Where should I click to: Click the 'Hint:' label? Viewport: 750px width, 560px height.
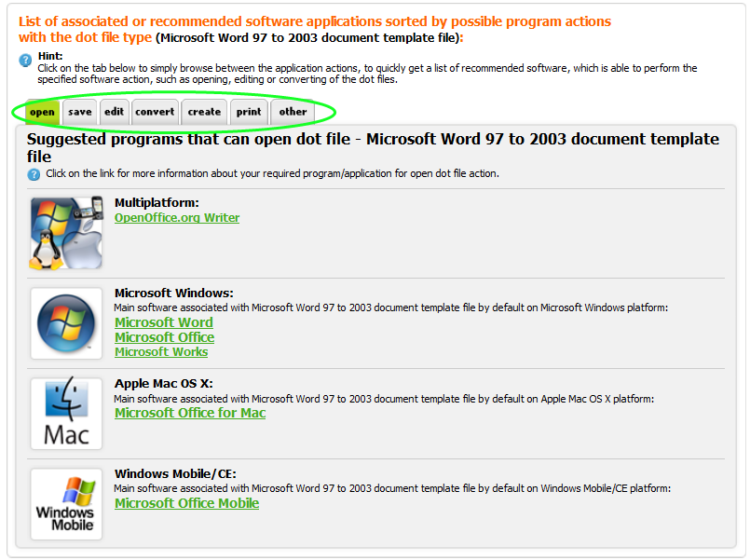pyautogui.click(x=50, y=56)
